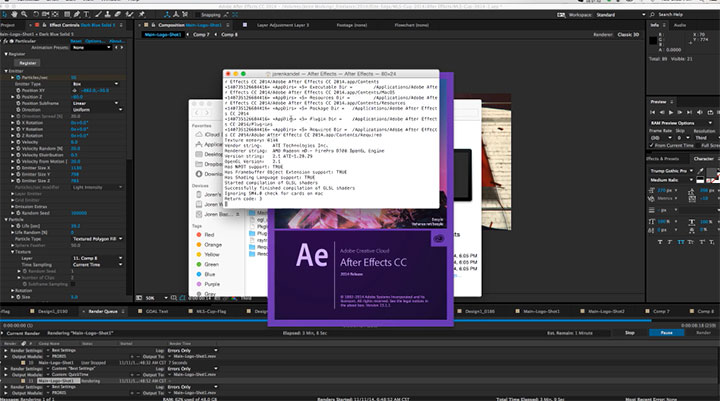
Task: Open the Workspace dropdown showing Standard
Action: 621,15
